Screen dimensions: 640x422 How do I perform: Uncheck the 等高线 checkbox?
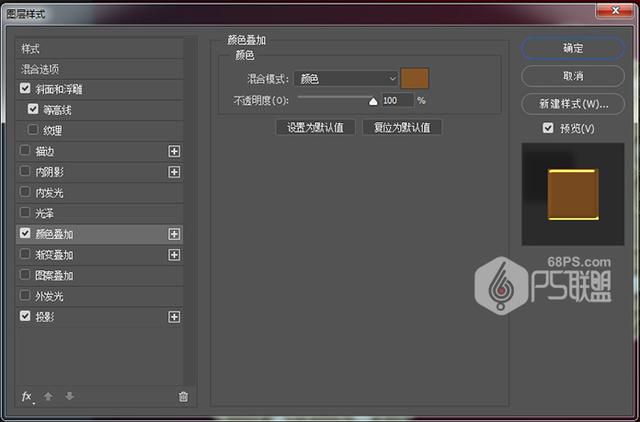(x=33, y=109)
